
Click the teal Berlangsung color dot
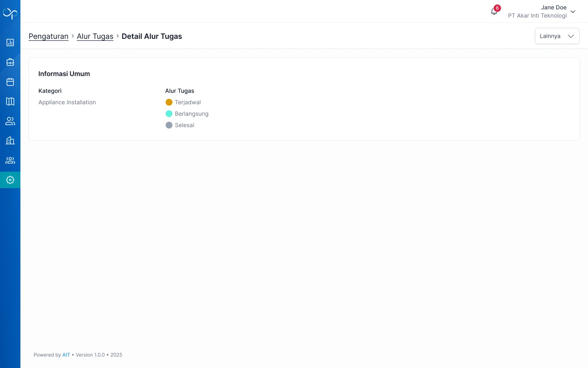[x=169, y=114]
